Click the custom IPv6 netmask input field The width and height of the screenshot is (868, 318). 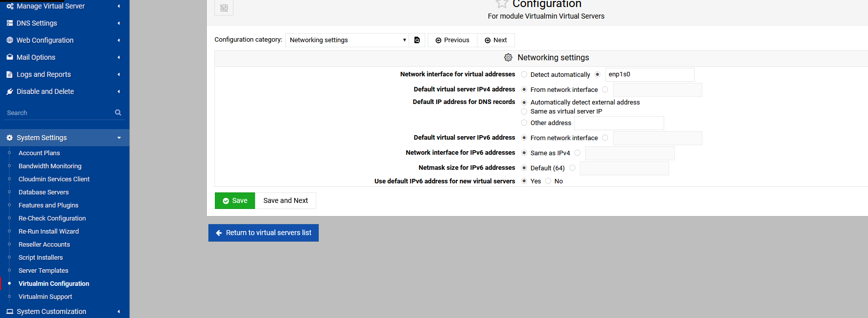624,168
